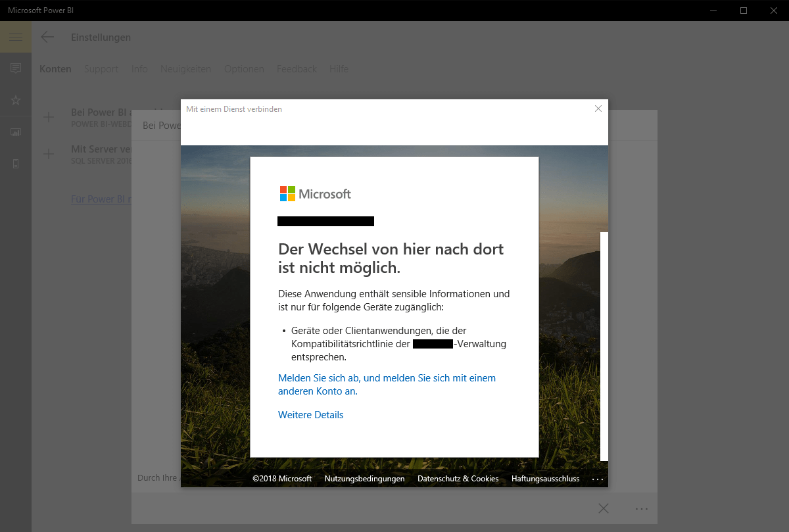Click the dialog's vertical scrollbar
The width and height of the screenshot is (789, 532).
point(604,346)
